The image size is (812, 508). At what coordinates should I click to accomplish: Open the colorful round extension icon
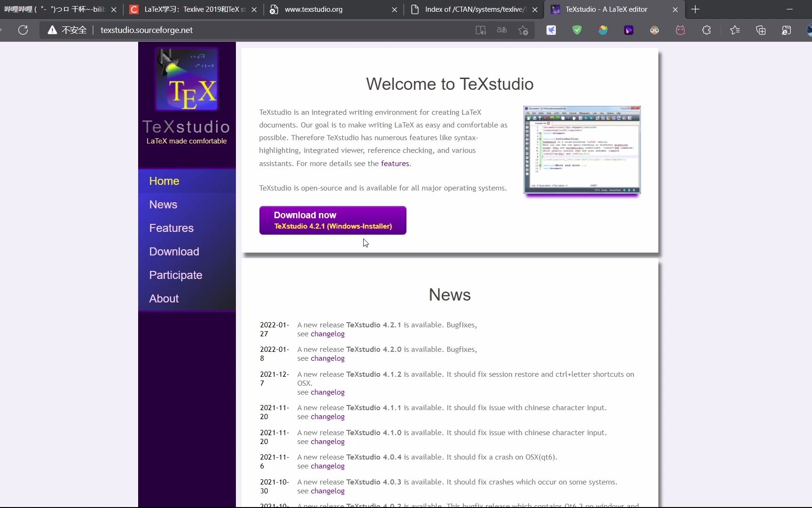(603, 30)
